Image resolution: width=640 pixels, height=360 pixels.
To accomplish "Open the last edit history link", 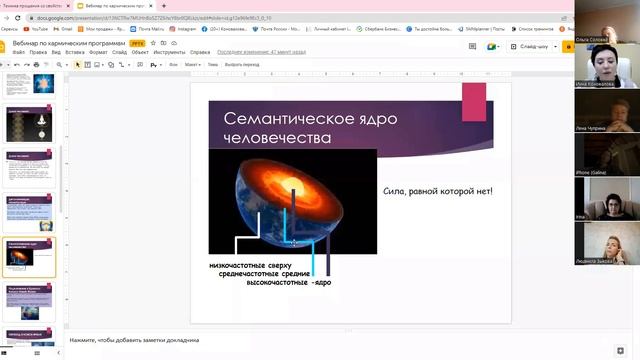I will tap(261, 52).
